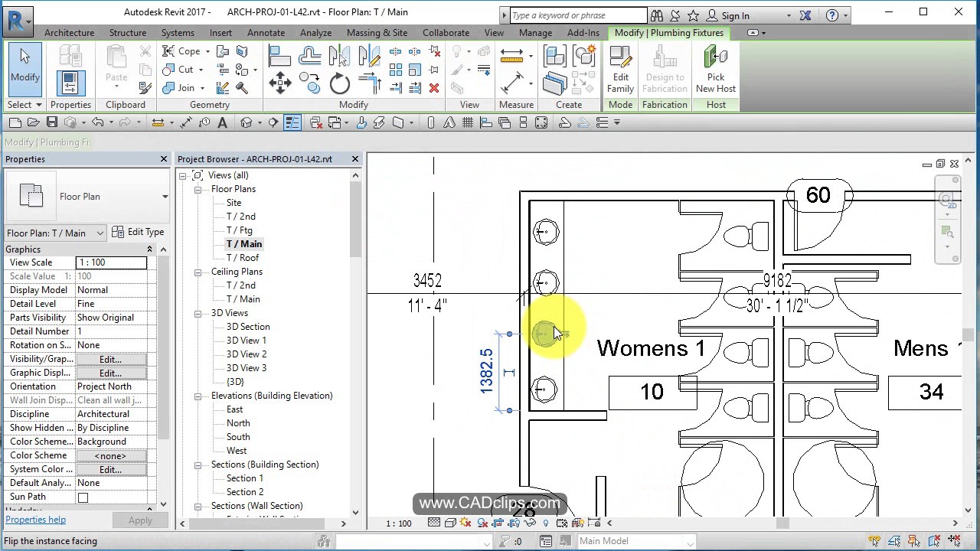
Task: Open Properties help link
Action: tap(35, 520)
